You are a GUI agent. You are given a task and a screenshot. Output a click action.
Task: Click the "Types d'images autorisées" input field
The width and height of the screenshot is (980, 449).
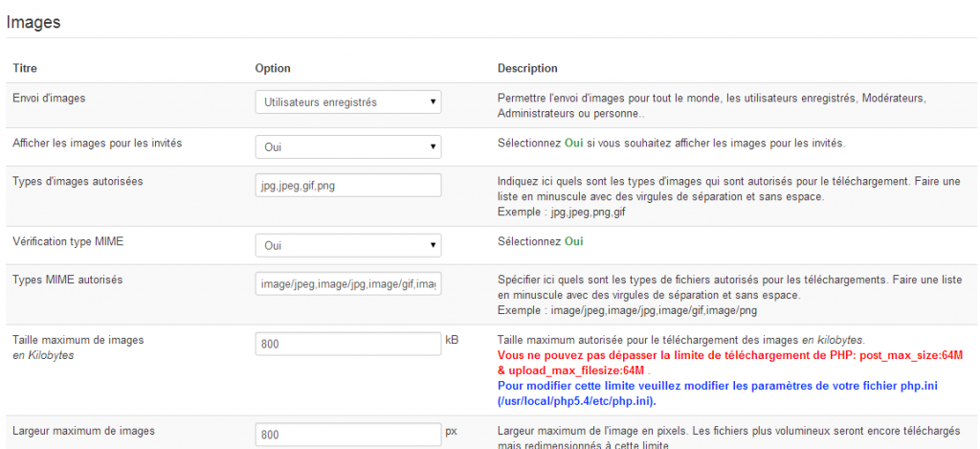[x=347, y=186]
